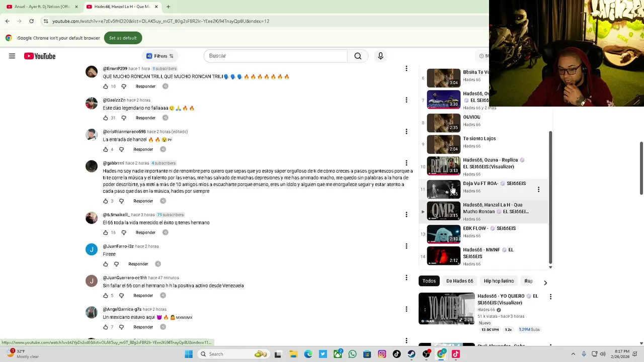The width and height of the screenshot is (644, 362).
Task: Open Microsoft Edge from the taskbar
Action: [308, 354]
